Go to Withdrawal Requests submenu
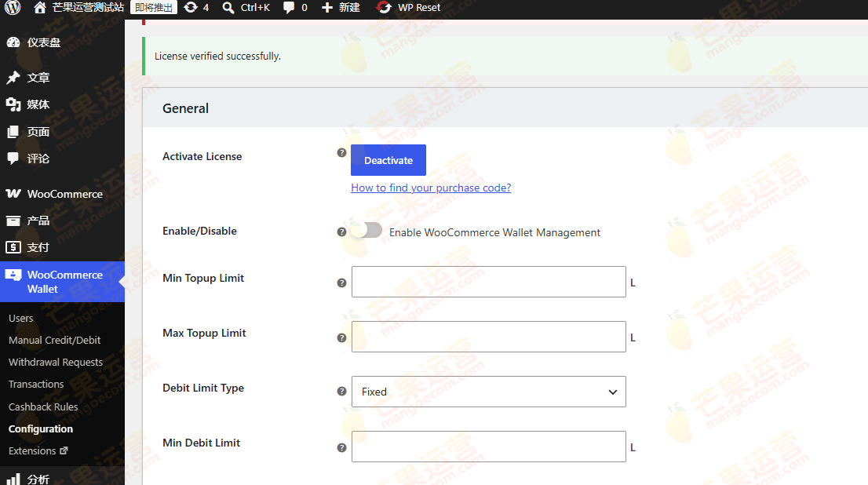This screenshot has height=485, width=868. point(56,362)
